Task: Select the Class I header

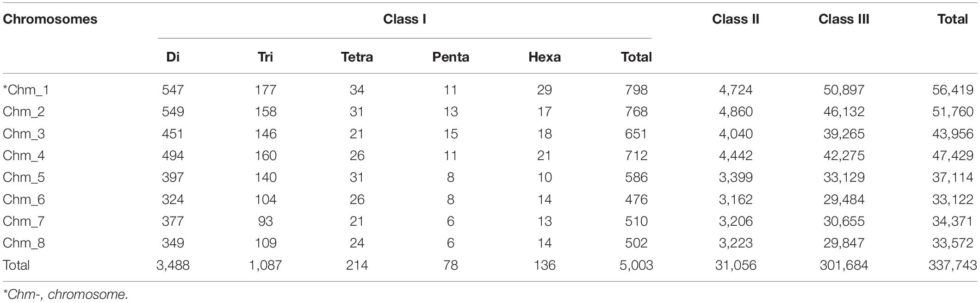Action: pyautogui.click(x=404, y=19)
